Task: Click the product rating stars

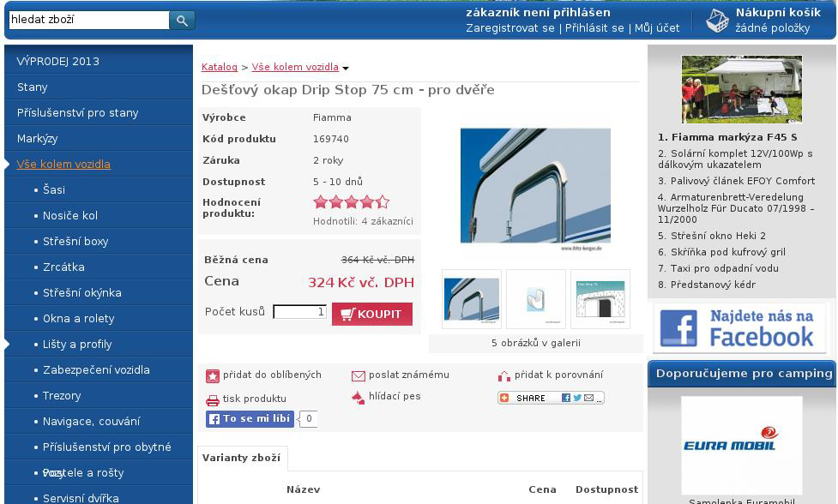Action: click(x=351, y=201)
